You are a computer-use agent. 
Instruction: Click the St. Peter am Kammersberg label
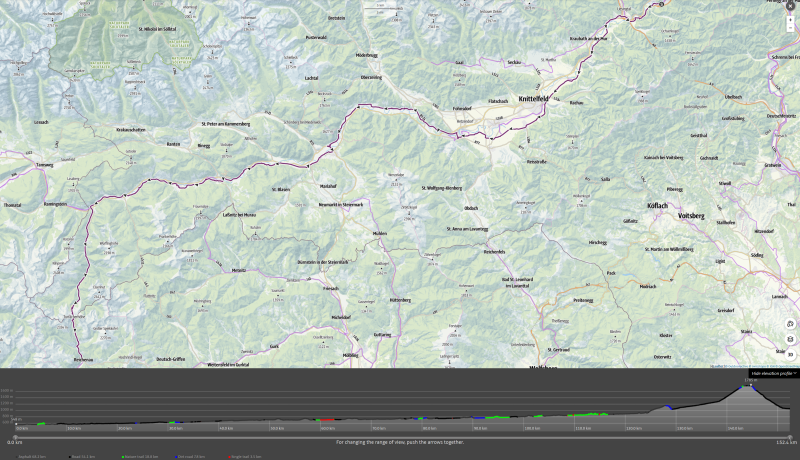pos(224,125)
